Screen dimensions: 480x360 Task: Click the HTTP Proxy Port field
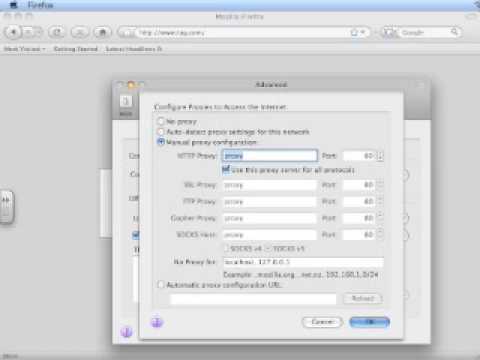pyautogui.click(x=359, y=156)
